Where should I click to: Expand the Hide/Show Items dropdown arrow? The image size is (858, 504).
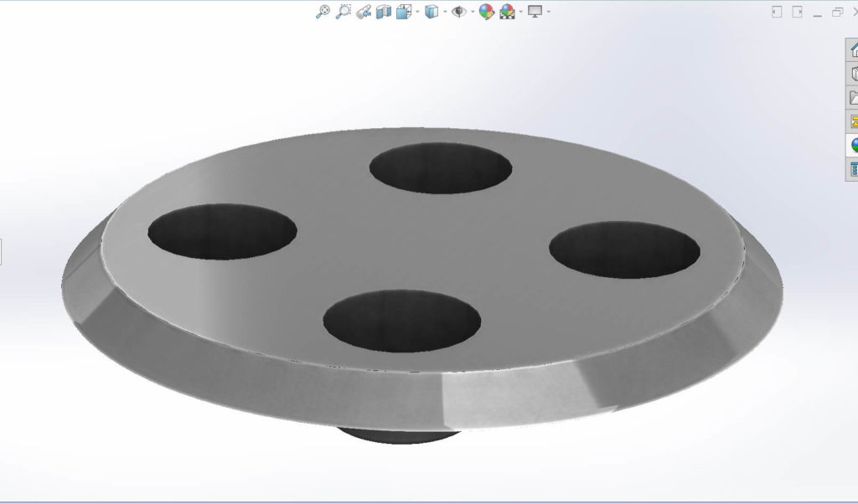point(473,12)
